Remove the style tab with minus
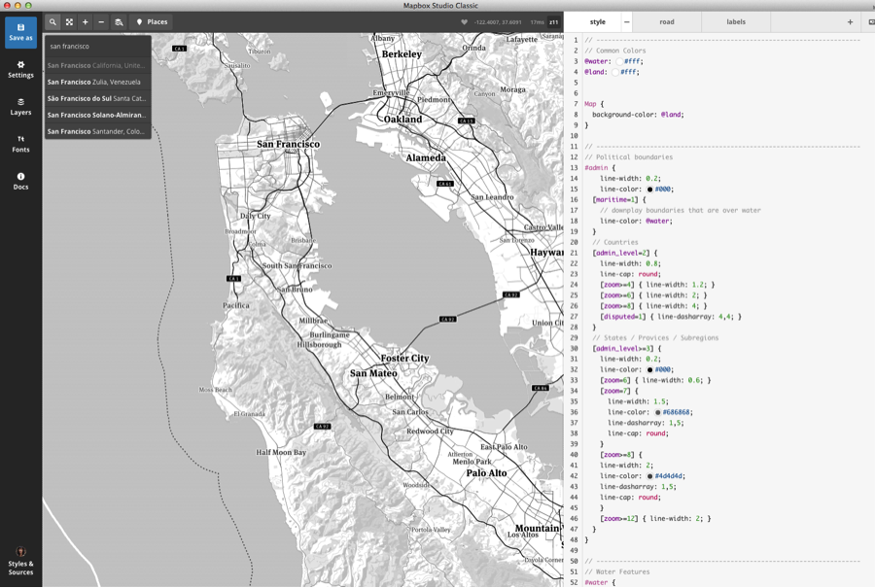This screenshot has height=588, width=875. [x=626, y=21]
